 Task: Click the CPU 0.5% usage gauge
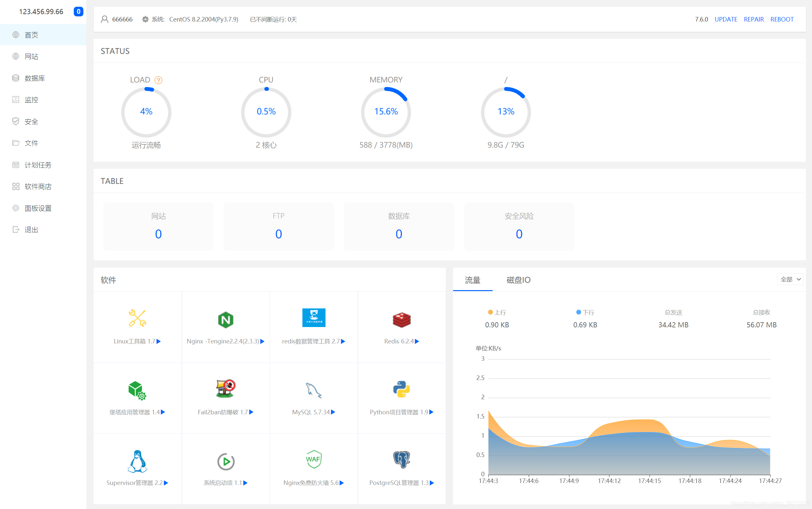point(266,112)
